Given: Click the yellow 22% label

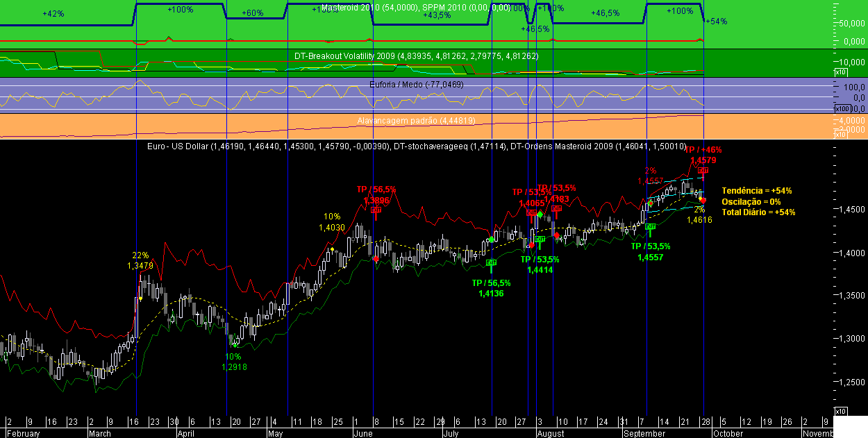Looking at the screenshot, I should pyautogui.click(x=140, y=255).
